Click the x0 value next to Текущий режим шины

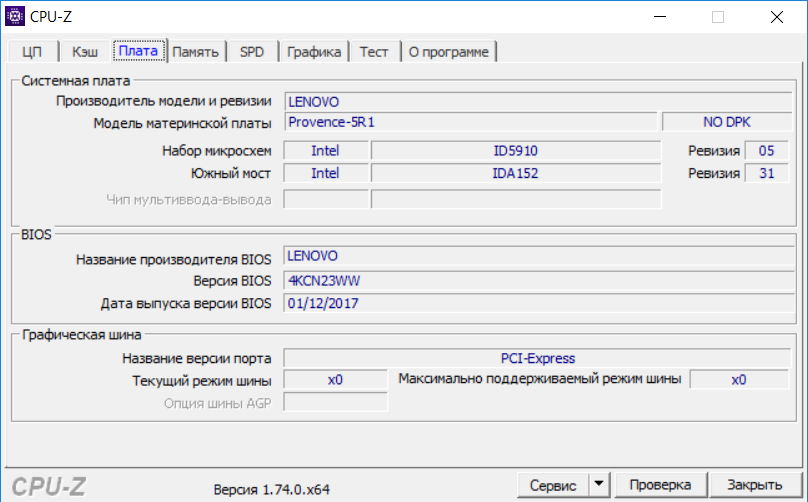335,380
